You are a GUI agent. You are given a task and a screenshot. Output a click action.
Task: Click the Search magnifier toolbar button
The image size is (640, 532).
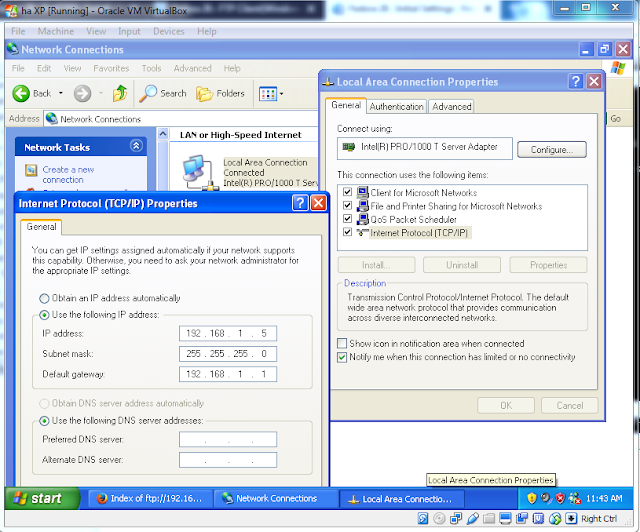(163, 93)
